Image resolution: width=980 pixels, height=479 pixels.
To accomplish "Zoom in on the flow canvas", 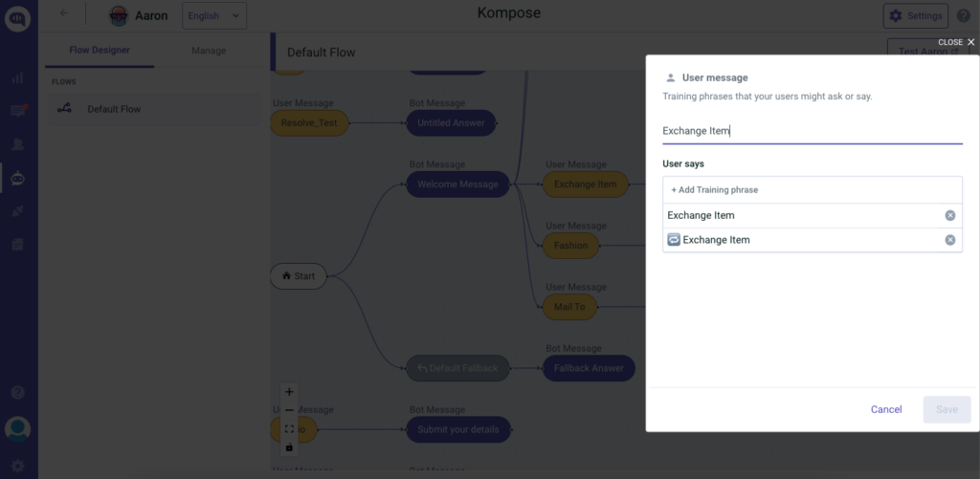I will 289,391.
